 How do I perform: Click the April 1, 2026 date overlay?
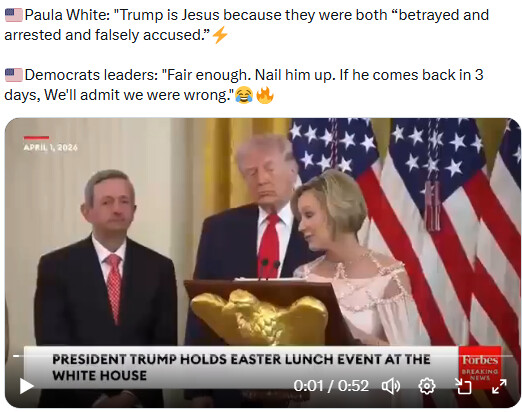pyautogui.click(x=51, y=147)
